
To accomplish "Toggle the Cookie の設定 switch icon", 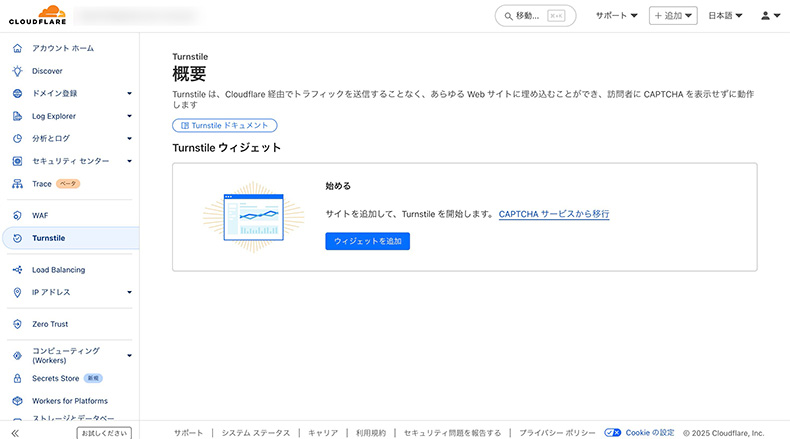I will coord(613,432).
